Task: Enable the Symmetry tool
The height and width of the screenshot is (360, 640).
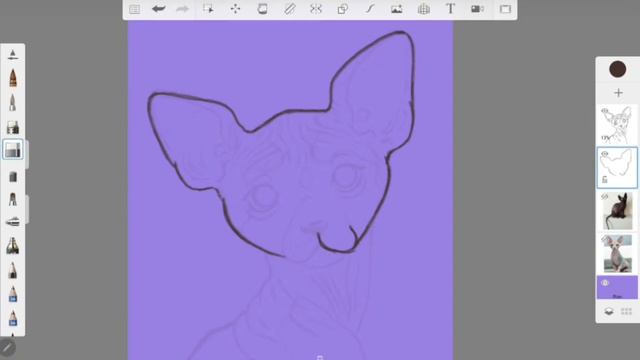Action: pos(316,9)
